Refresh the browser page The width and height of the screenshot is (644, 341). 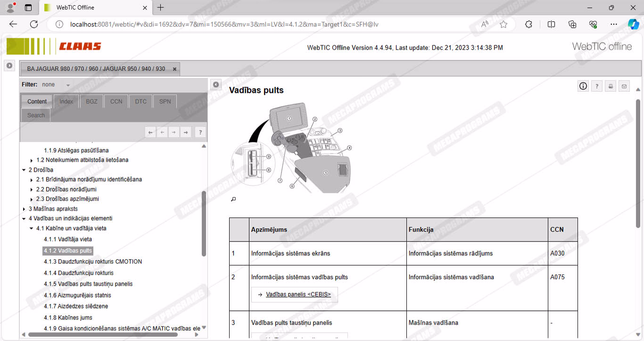click(34, 25)
